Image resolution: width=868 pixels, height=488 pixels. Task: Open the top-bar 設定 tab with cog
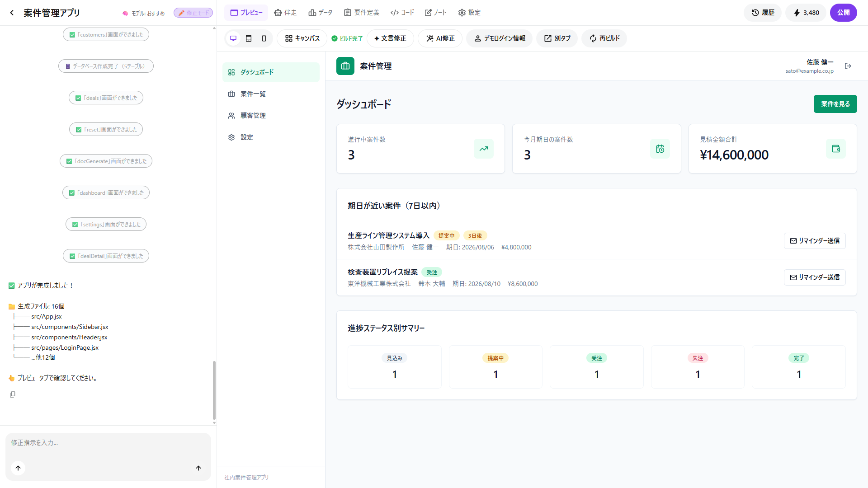pyautogui.click(x=469, y=13)
